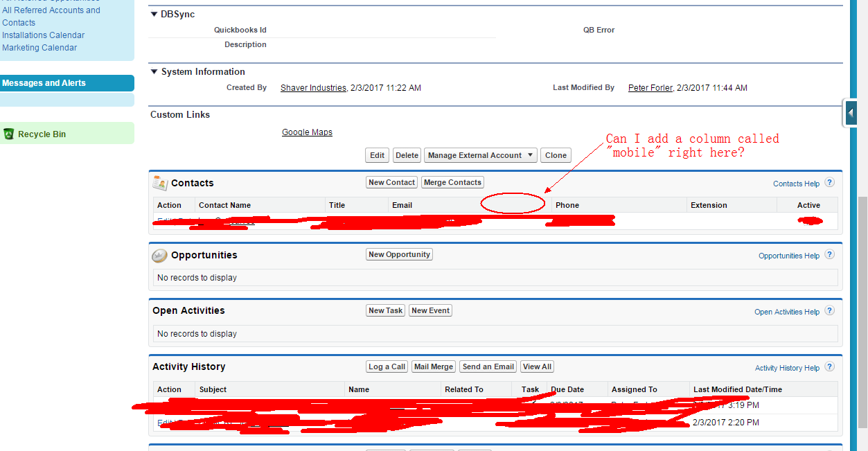Open Shaver Industries created-by link

[313, 88]
